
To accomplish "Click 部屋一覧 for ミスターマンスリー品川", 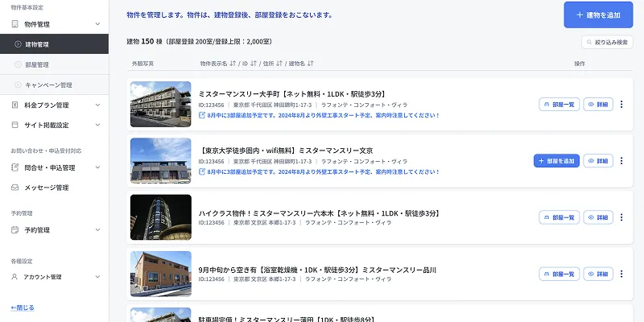I will [x=559, y=274].
